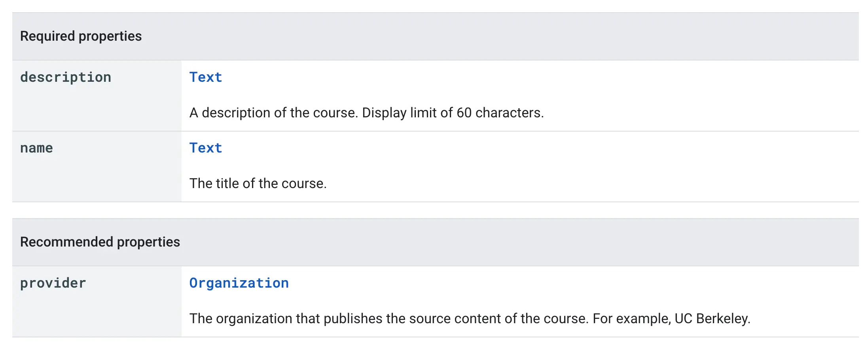Click the word "title" in name description
The image size is (868, 354).
tap(227, 183)
